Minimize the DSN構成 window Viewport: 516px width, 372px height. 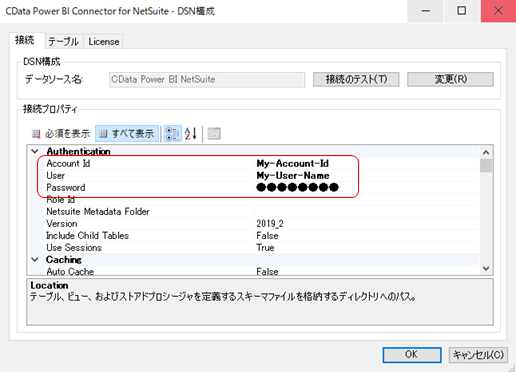point(425,11)
